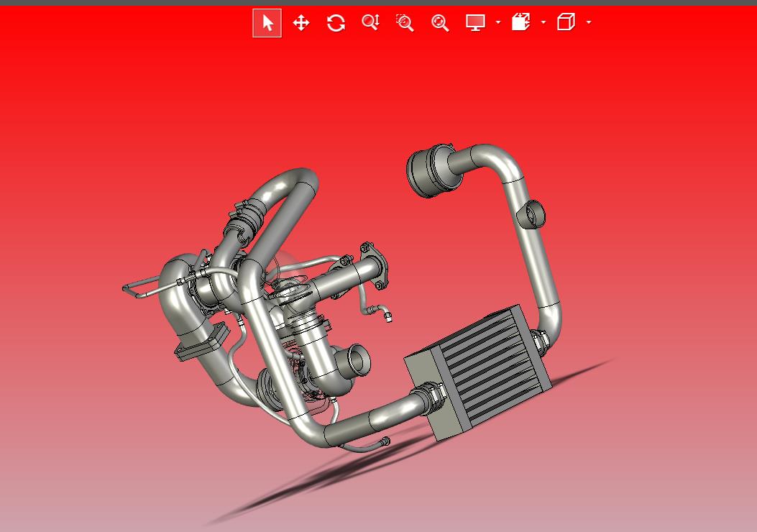Viewport: 757px width, 532px height.
Task: Choose the zoom in/out tool
Action: [x=371, y=23]
